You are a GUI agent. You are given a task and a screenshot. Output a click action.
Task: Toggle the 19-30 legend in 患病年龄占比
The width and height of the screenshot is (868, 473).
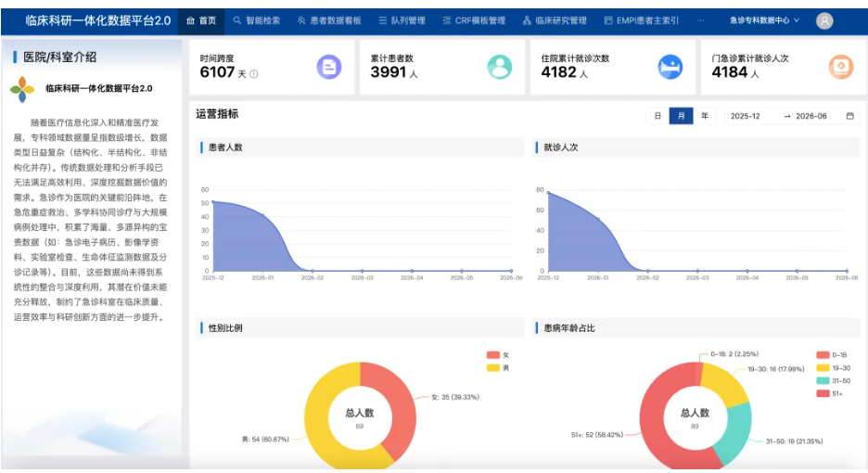click(833, 368)
